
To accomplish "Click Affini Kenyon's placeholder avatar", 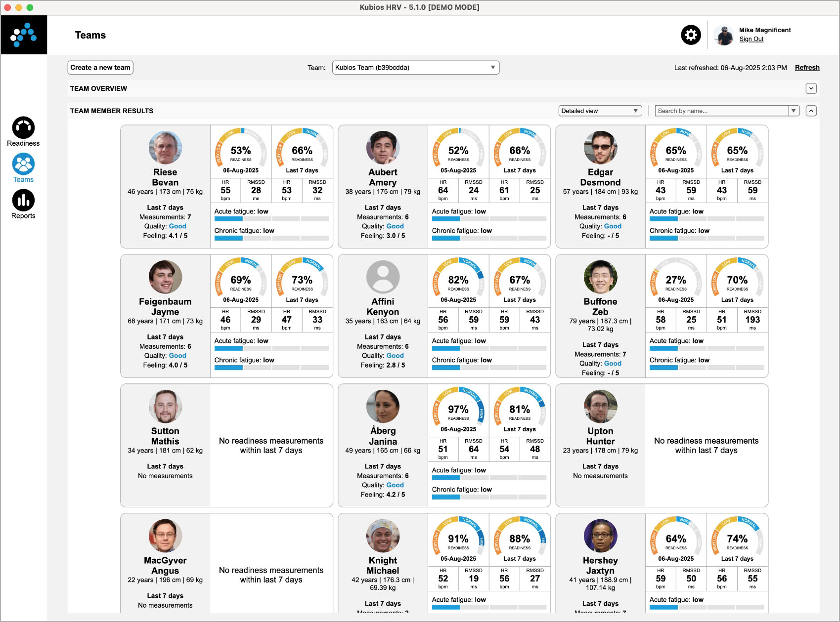I will (x=383, y=277).
